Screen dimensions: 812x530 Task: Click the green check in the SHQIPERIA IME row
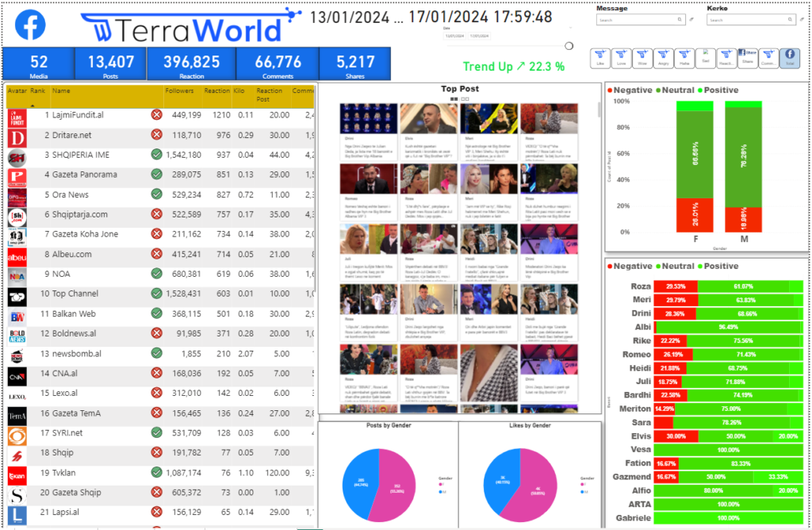click(156, 155)
